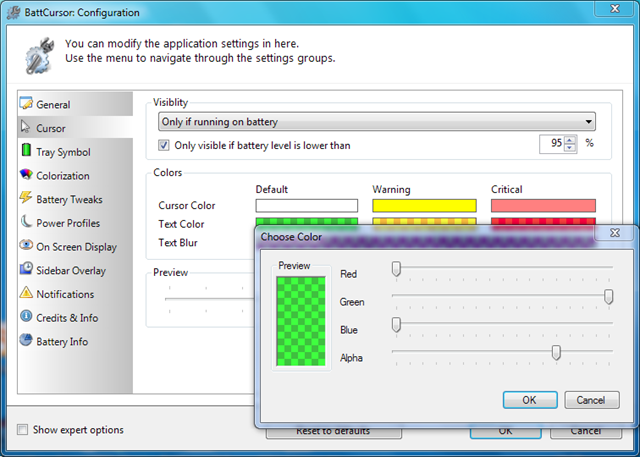Image resolution: width=640 pixels, height=457 pixels.
Task: Click the green battery Tray Symbol icon
Action: click(26, 150)
